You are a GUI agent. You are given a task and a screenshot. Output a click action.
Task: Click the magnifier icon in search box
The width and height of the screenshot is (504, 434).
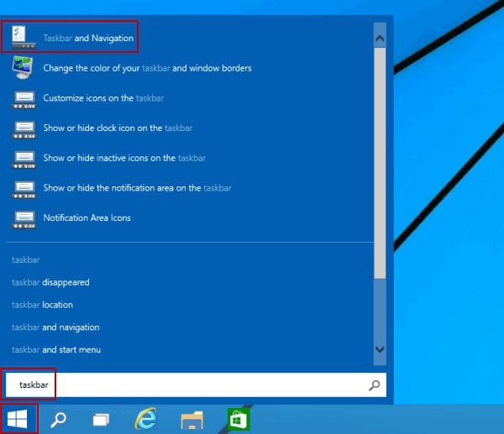pos(374,385)
